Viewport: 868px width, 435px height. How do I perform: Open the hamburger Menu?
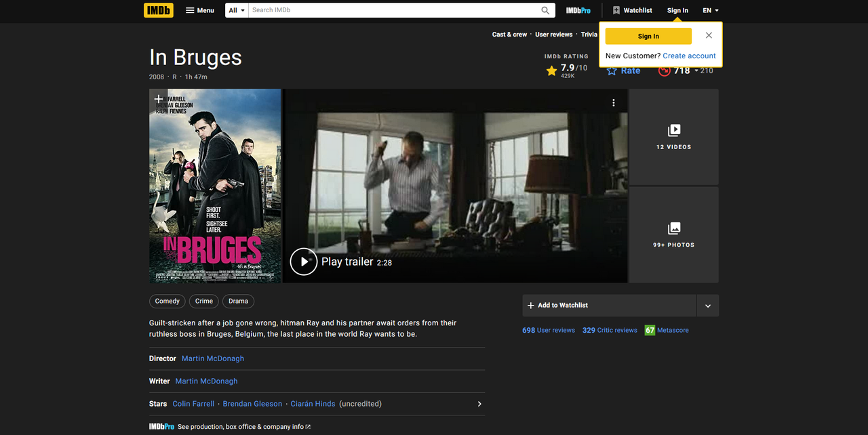tap(200, 10)
